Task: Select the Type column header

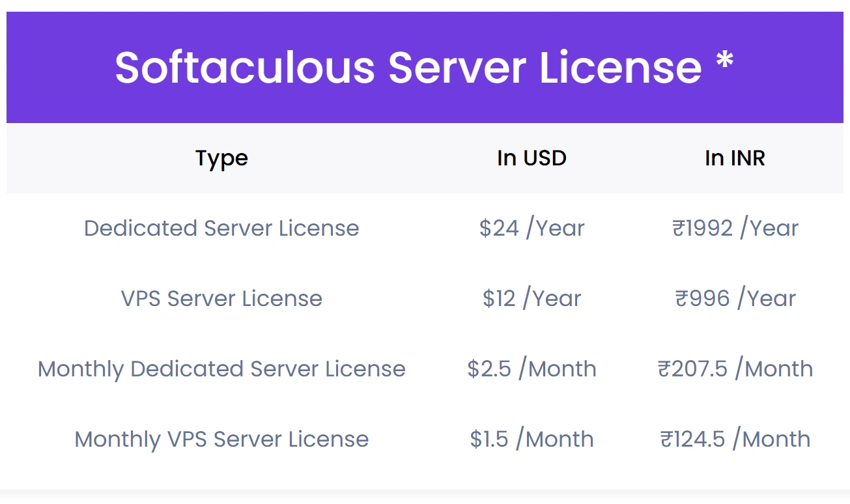Action: click(221, 158)
